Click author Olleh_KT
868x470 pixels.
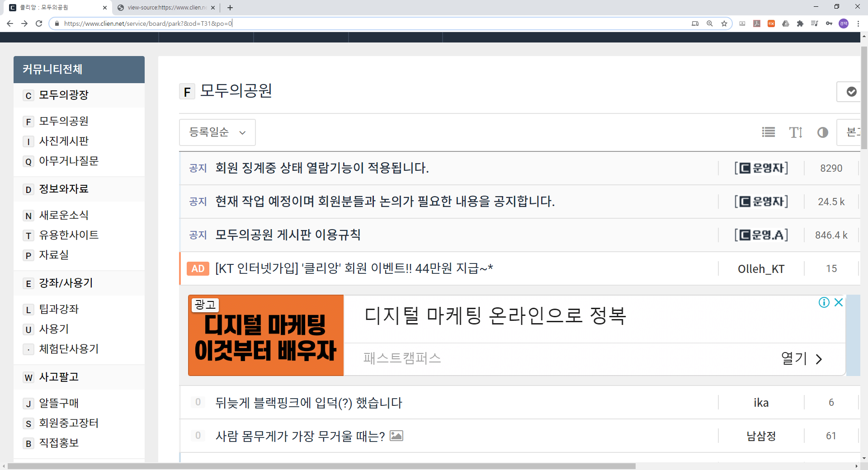pos(761,269)
